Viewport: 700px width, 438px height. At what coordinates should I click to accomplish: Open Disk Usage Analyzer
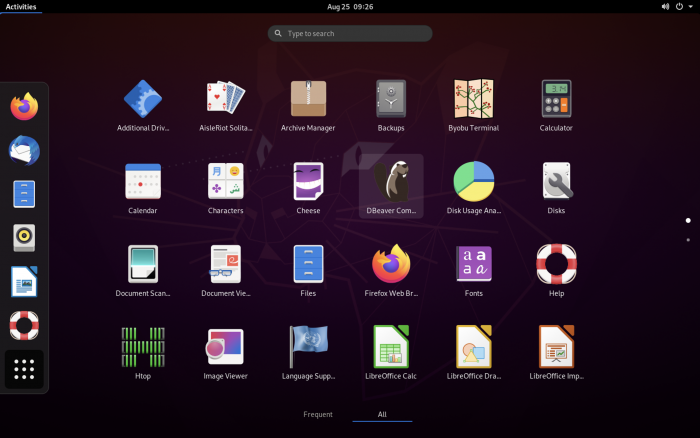(x=474, y=188)
